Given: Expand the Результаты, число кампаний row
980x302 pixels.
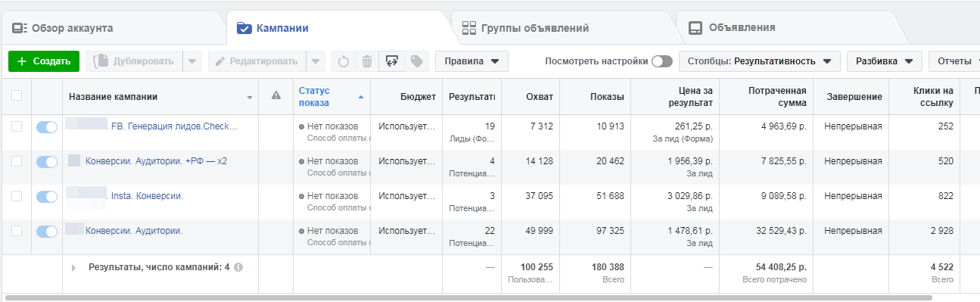Looking at the screenshot, I should pyautogui.click(x=73, y=267).
